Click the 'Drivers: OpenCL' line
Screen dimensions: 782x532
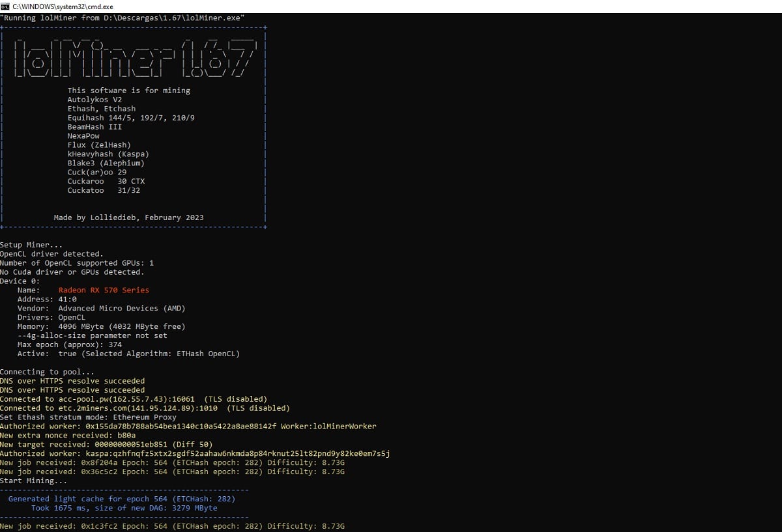click(51, 318)
